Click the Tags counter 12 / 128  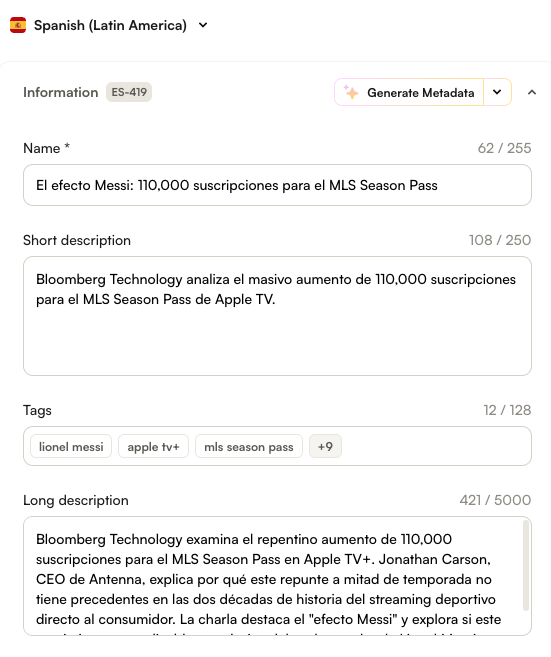coord(507,410)
